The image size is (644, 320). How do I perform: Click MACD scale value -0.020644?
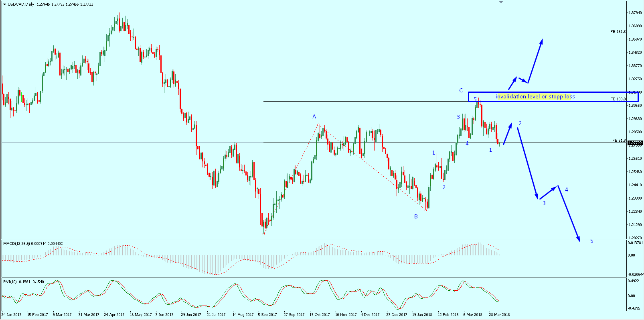[636, 275]
